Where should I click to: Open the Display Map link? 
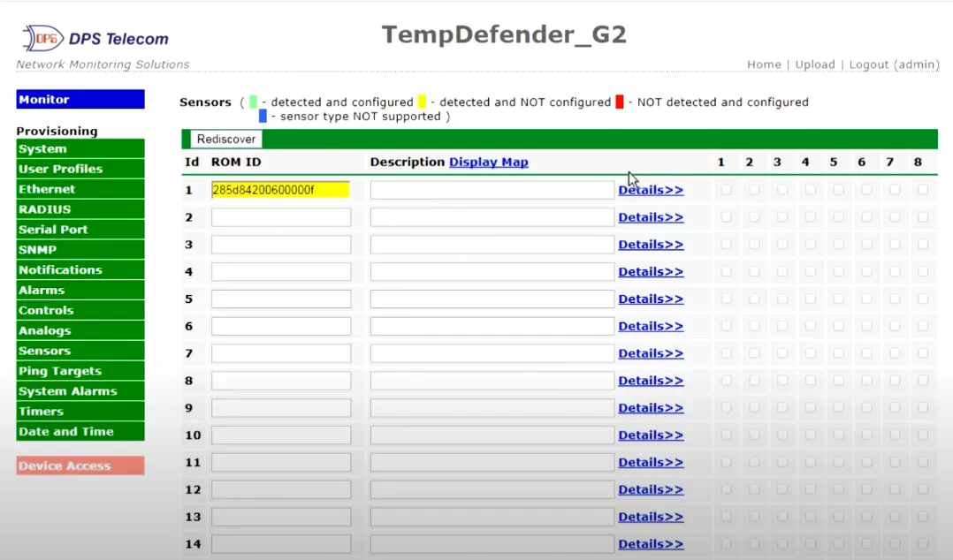click(x=488, y=163)
